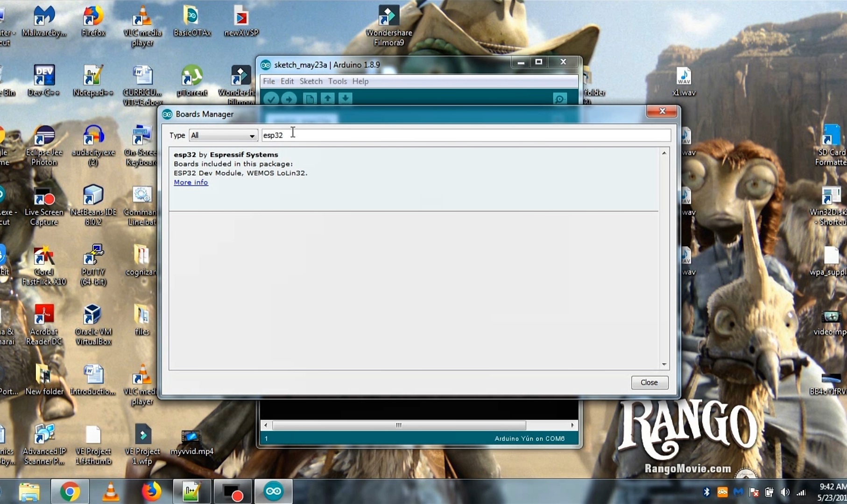Image resolution: width=847 pixels, height=504 pixels.
Task: Select the esp32 by Espressif Systems entry
Action: [x=414, y=180]
